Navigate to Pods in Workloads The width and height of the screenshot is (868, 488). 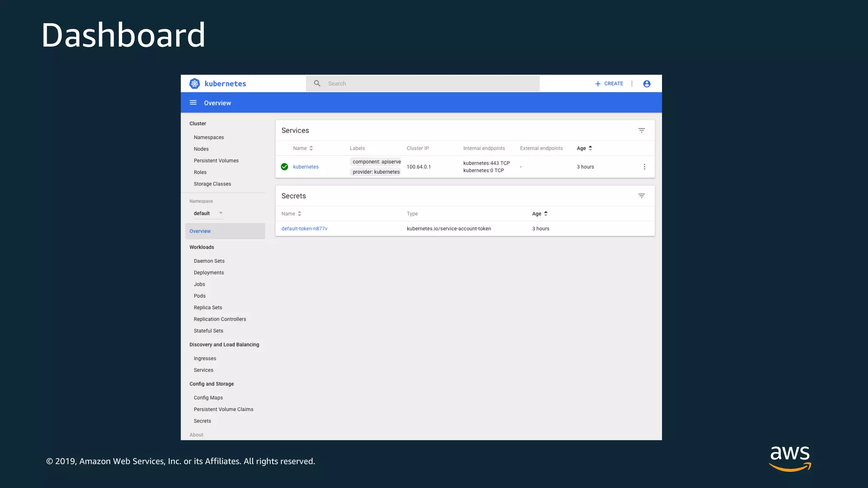pos(200,296)
